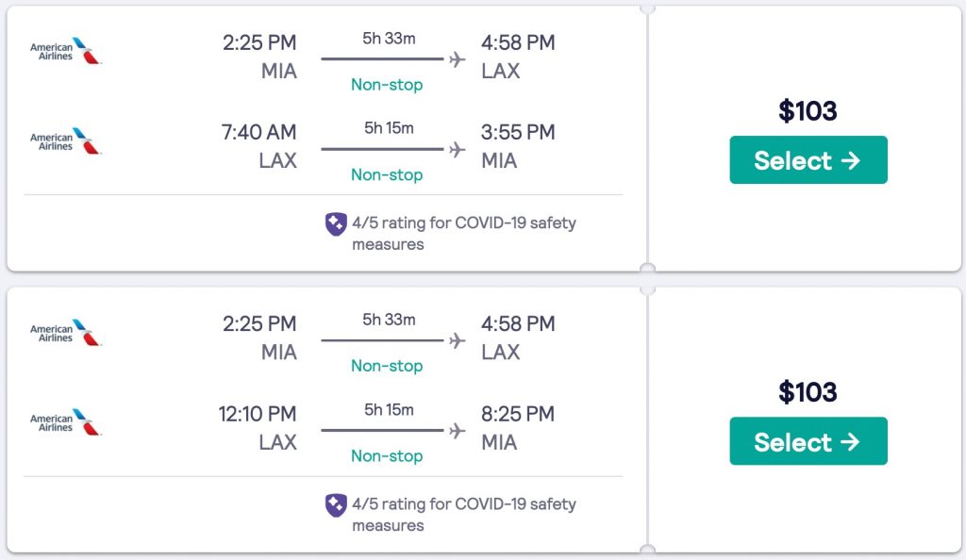The image size is (966, 560).
Task: Click the American Airlines logo on the second card's 2:25 PM flight
Action: click(x=65, y=333)
